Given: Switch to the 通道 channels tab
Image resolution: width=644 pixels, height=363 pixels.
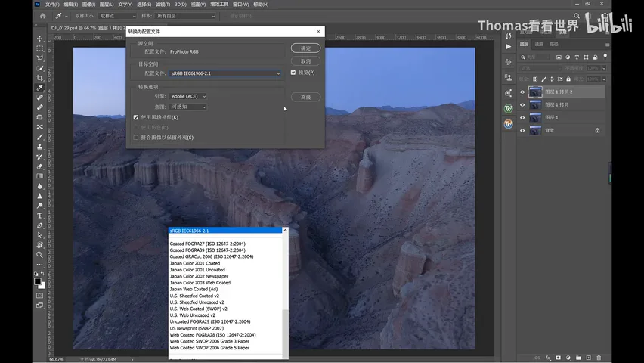Looking at the screenshot, I should pos(539,45).
